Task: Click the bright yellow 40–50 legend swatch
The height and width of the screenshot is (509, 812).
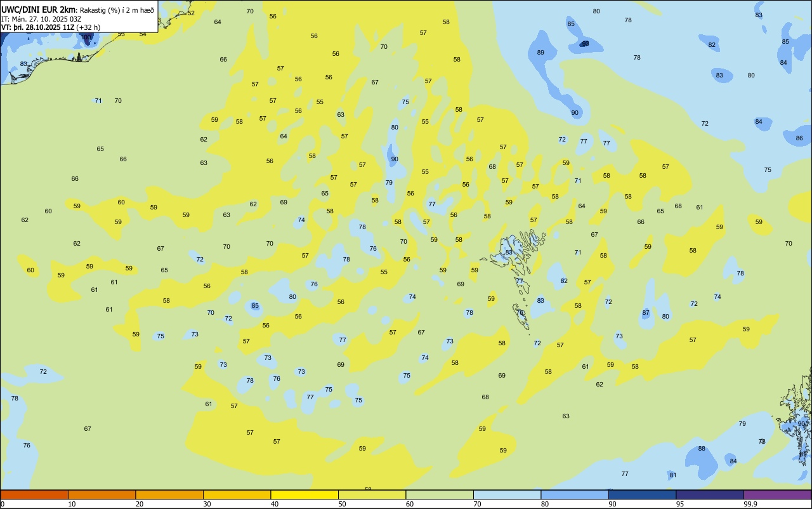Action: pyautogui.click(x=304, y=494)
